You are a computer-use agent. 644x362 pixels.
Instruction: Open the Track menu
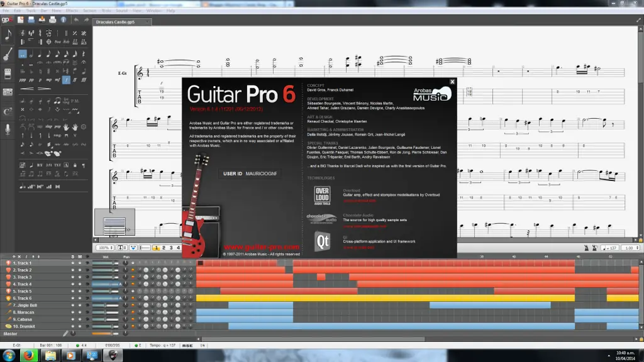coord(31,11)
